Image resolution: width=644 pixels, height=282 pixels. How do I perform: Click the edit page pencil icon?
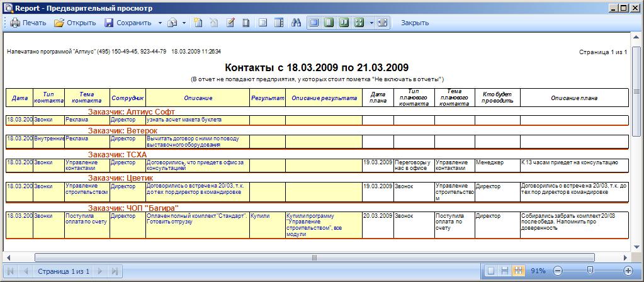tap(230, 23)
